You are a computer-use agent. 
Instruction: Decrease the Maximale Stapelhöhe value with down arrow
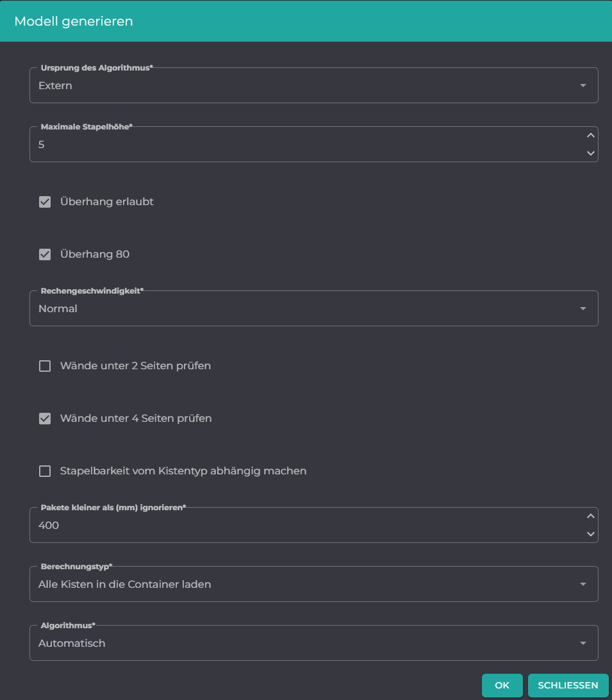(x=591, y=153)
